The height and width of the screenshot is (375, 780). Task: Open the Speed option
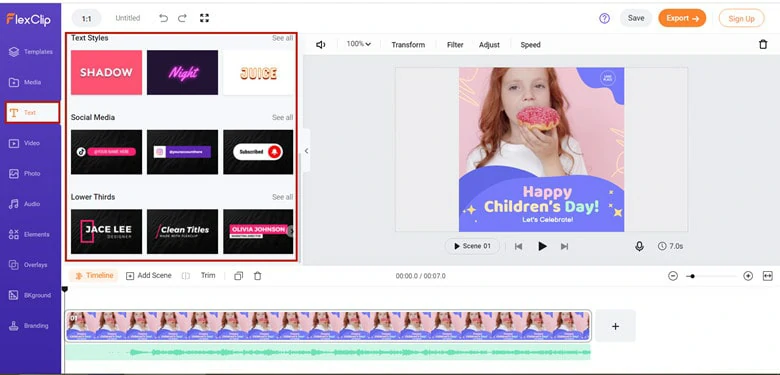click(x=530, y=45)
